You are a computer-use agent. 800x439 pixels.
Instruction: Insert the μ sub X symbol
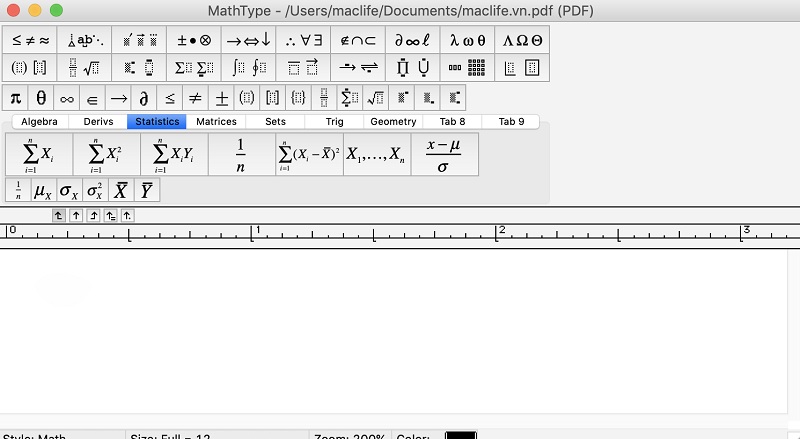pos(44,190)
